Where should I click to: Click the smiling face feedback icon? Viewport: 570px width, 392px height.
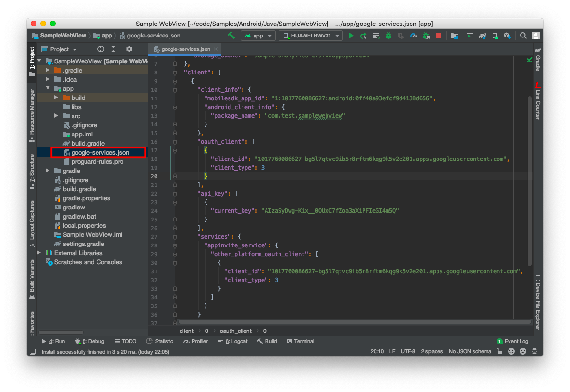[x=511, y=351]
